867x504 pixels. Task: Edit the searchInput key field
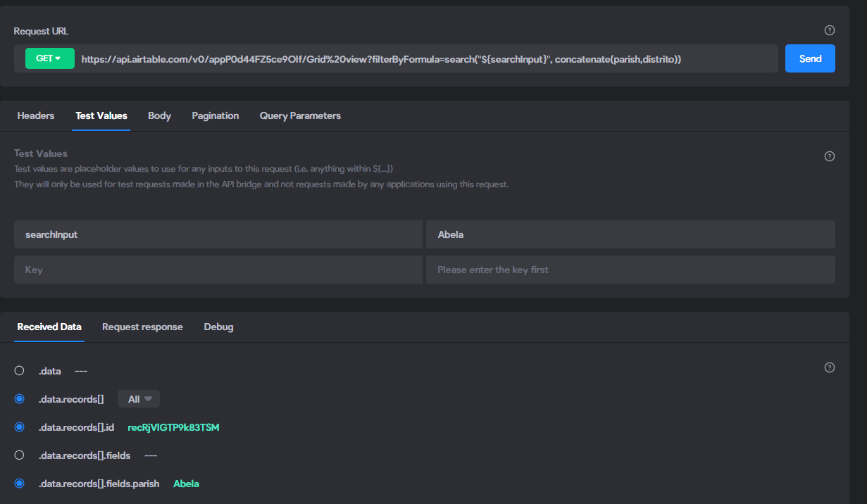tap(218, 234)
